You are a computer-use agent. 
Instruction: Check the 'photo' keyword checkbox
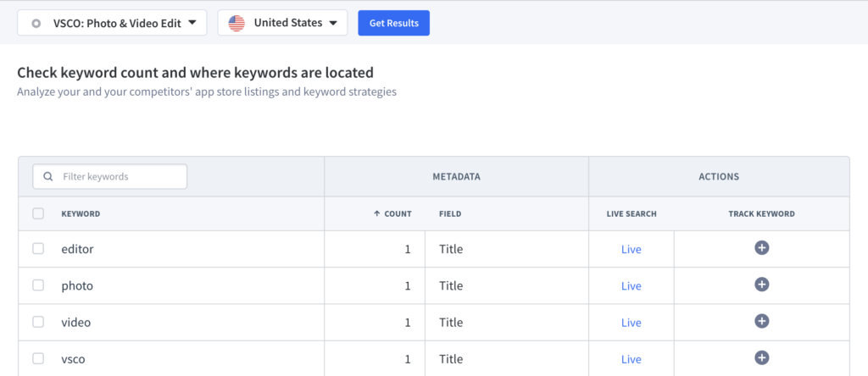(38, 285)
